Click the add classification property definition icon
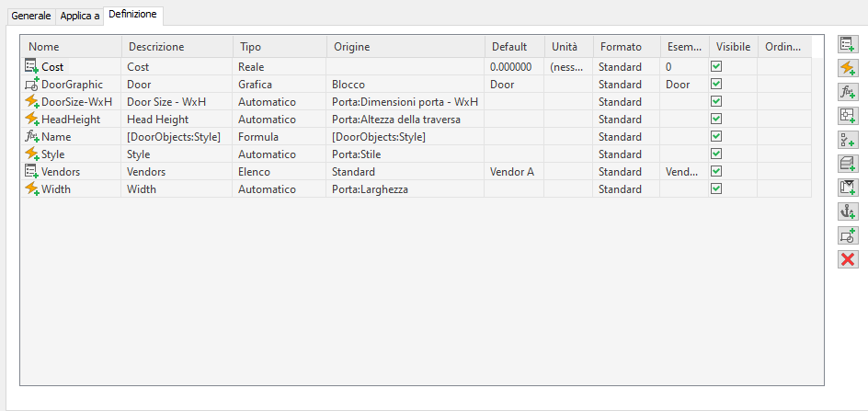868x411 pixels. 848,140
